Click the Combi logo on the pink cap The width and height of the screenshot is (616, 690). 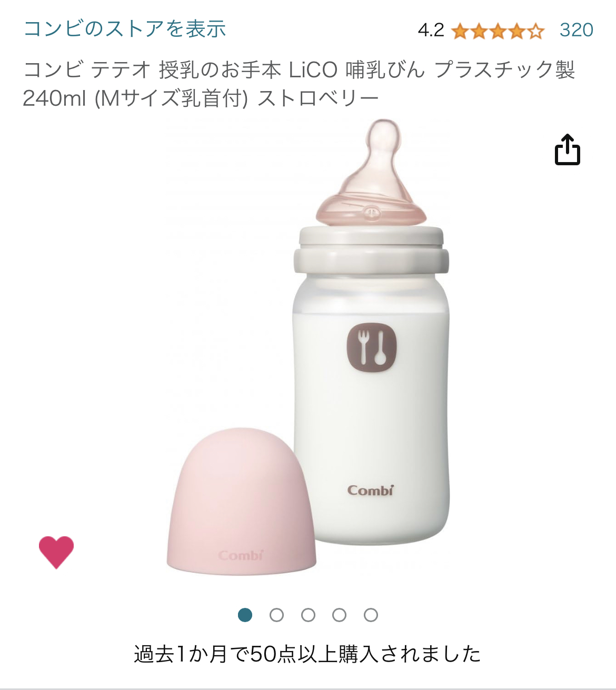coord(241,555)
